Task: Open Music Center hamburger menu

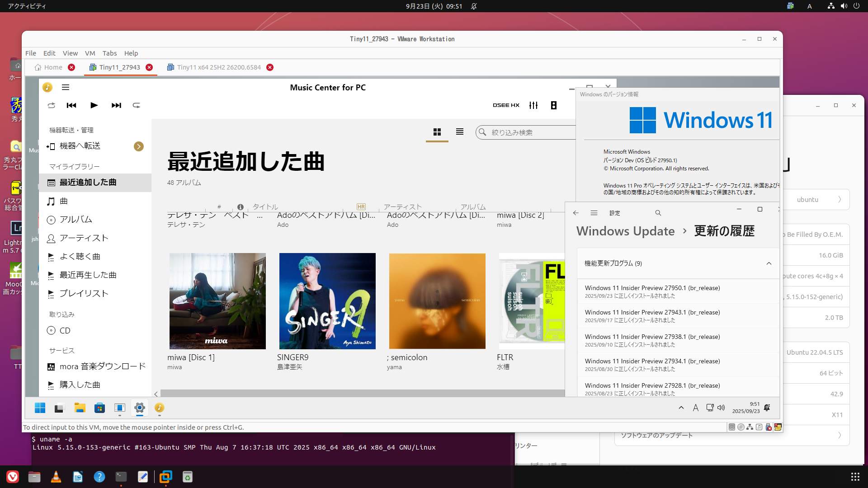Action: pos(66,87)
